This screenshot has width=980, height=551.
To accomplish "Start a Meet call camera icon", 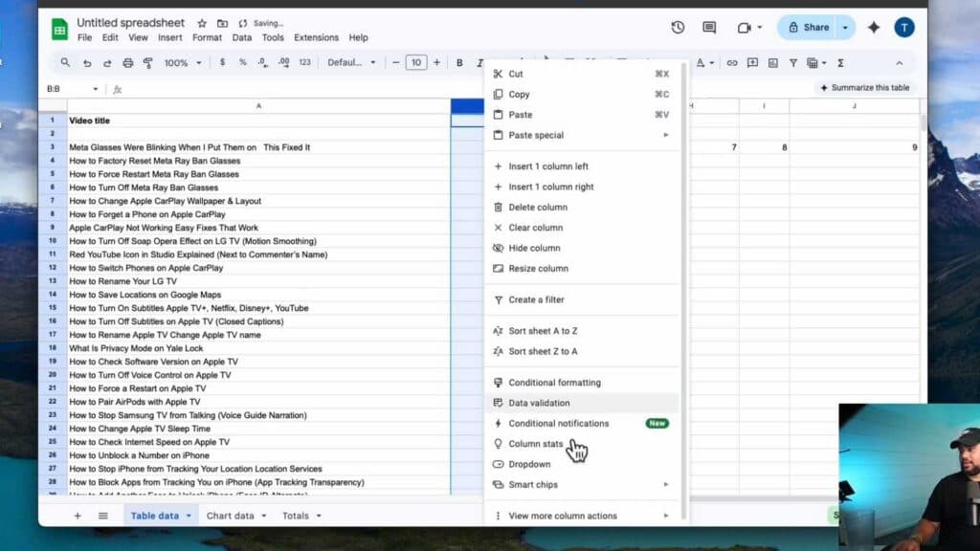I will click(x=744, y=28).
